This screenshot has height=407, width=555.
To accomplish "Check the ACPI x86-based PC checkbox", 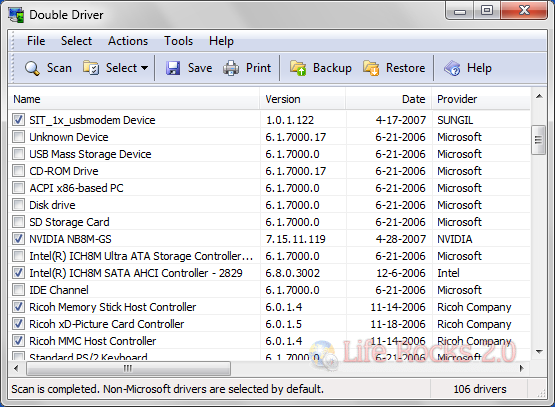I will [x=18, y=188].
